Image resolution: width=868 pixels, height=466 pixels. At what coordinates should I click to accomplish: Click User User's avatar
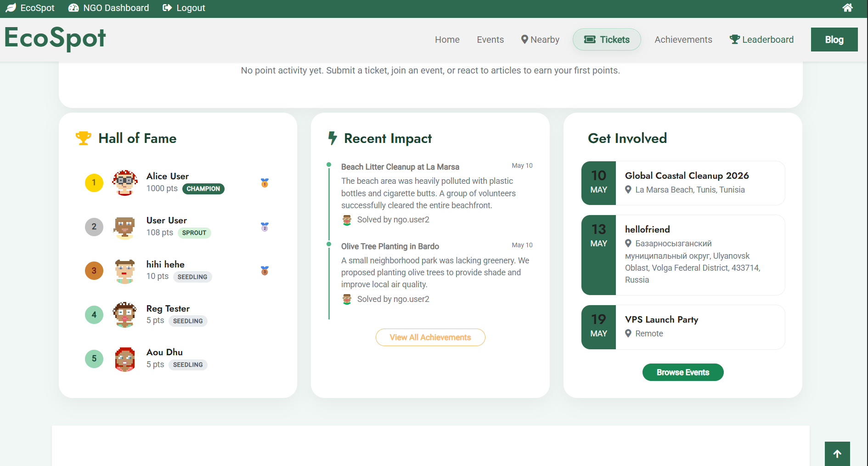click(x=125, y=227)
